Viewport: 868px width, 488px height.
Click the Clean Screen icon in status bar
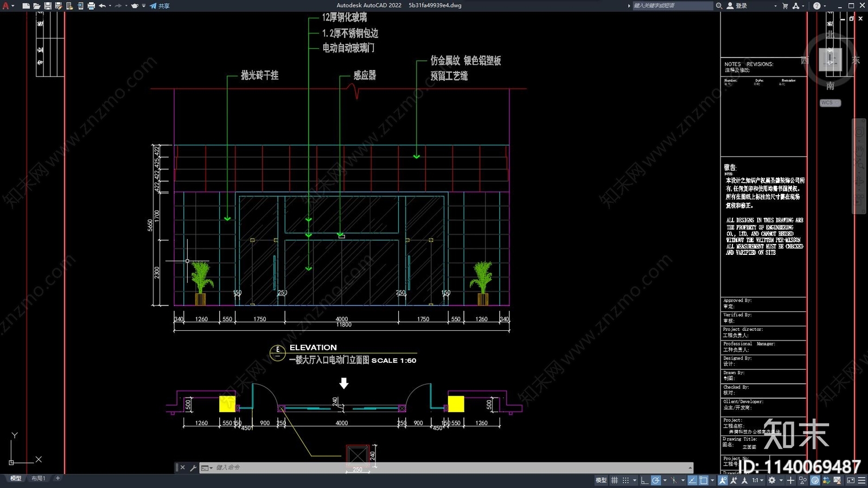(x=851, y=480)
